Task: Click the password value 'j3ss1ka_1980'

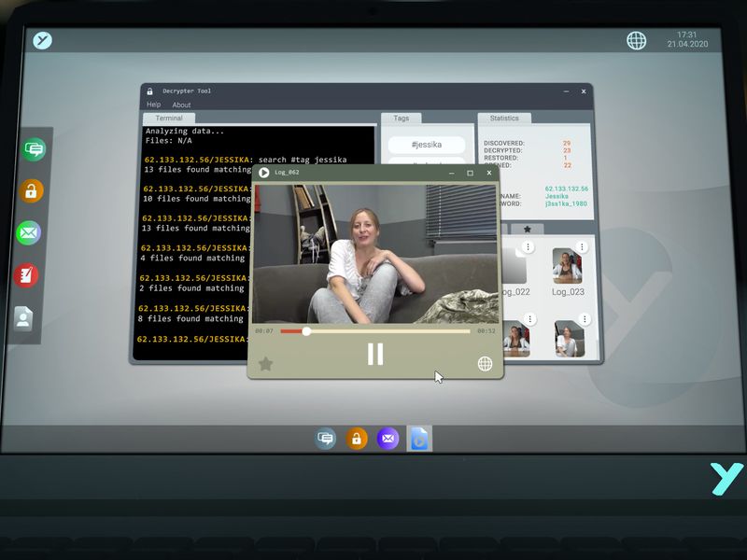Action: coord(566,203)
